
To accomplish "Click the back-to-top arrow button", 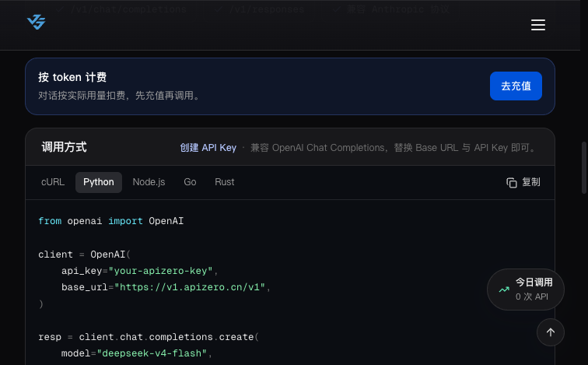I will (x=550, y=332).
